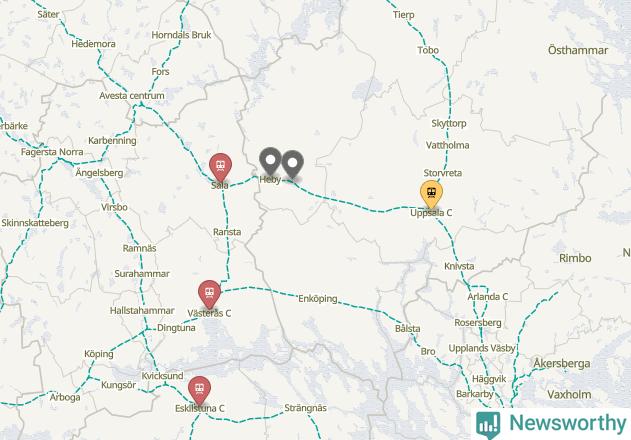Select the Strängnäs station label
Viewport: 631px width, 440px height.
[x=305, y=408]
